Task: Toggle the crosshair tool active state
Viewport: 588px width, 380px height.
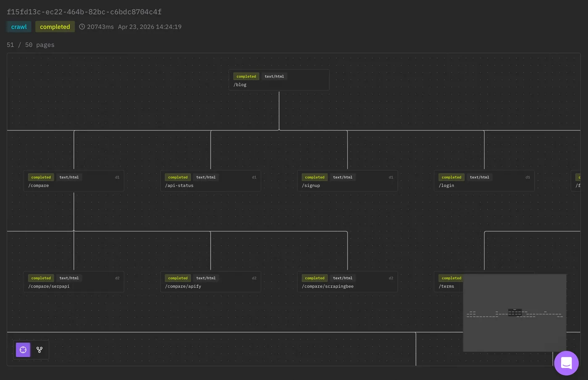Action: coord(23,349)
